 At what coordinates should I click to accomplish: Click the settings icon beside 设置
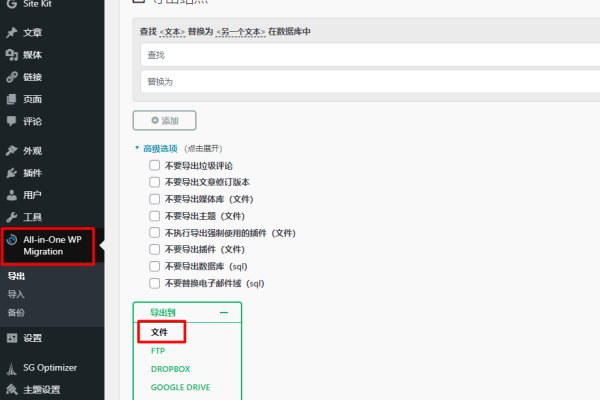point(12,338)
